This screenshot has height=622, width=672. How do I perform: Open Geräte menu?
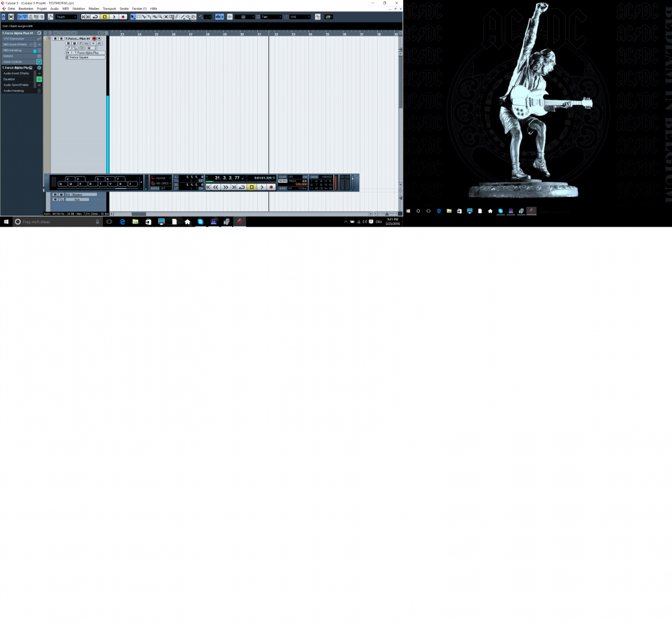pos(124,8)
